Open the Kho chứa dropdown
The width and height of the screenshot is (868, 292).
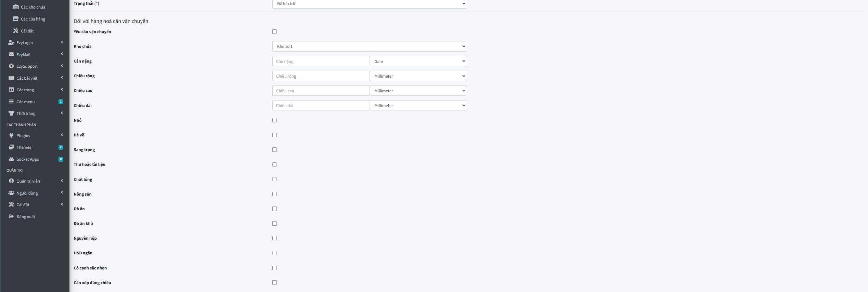(369, 47)
